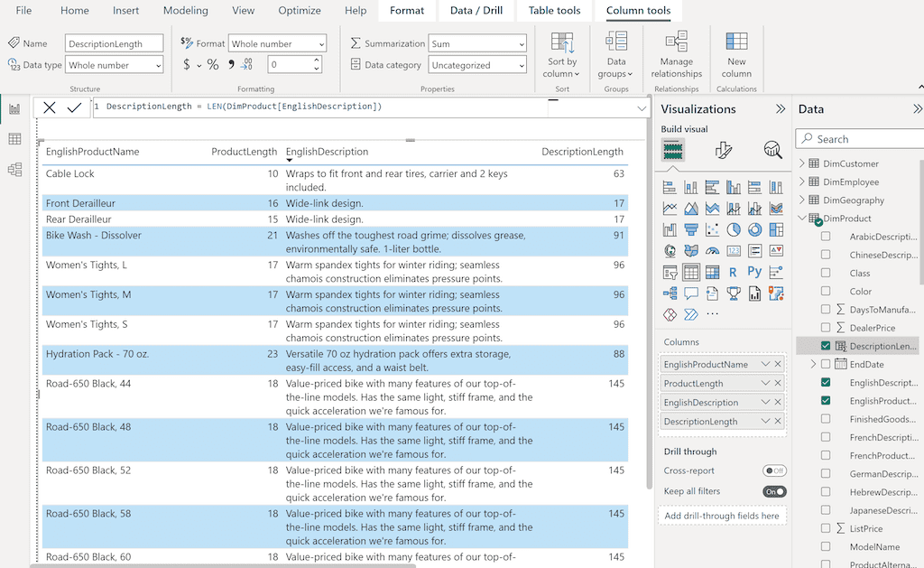Switch to the Format ribbon tab
The height and width of the screenshot is (568, 924).
[407, 11]
